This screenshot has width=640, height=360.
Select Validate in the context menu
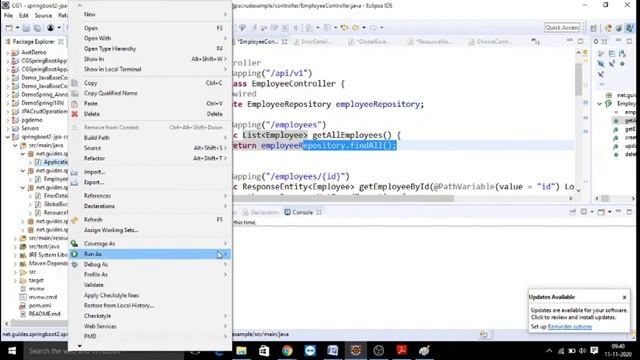(150, 285)
